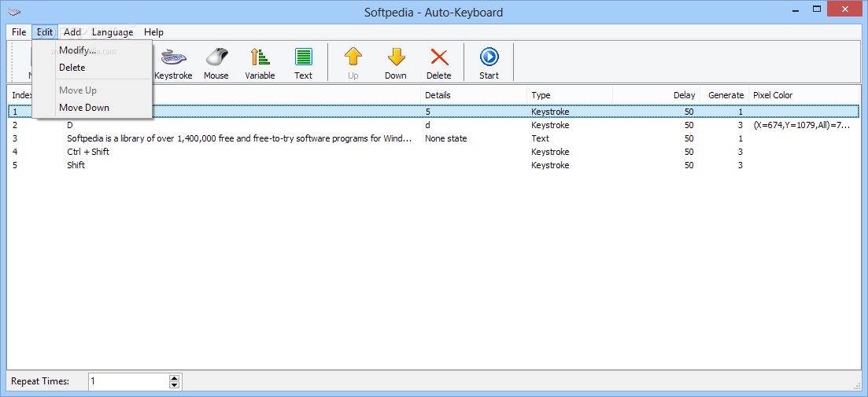
Task: Open the Add menu
Action: pos(72,32)
